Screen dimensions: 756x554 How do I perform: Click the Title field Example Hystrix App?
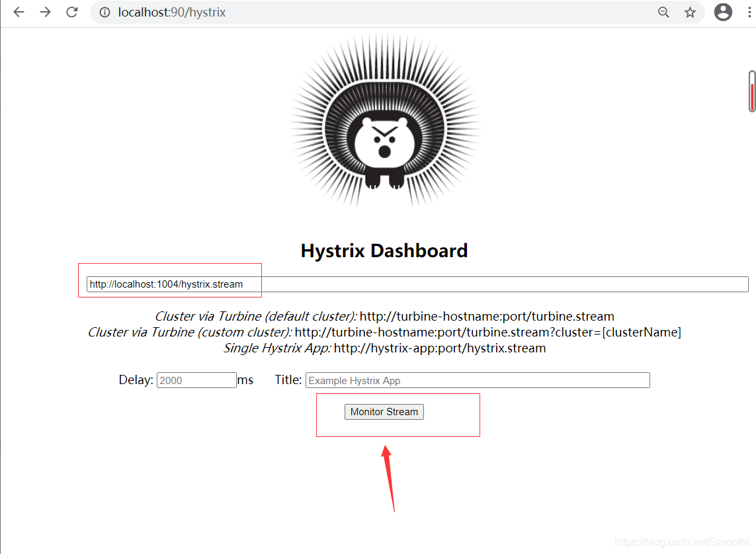(x=478, y=380)
